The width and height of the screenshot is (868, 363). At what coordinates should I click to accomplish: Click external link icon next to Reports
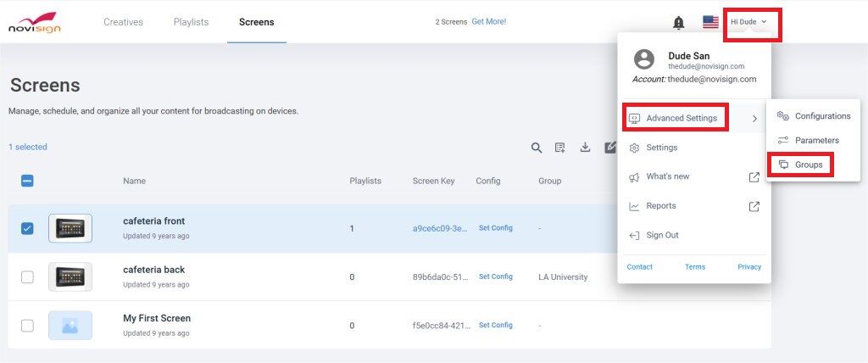(x=754, y=206)
